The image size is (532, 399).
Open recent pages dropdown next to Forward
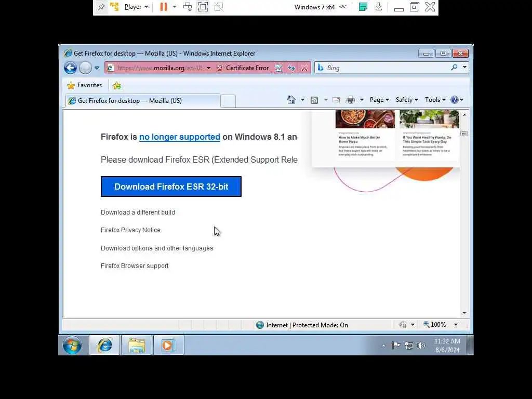(x=97, y=68)
